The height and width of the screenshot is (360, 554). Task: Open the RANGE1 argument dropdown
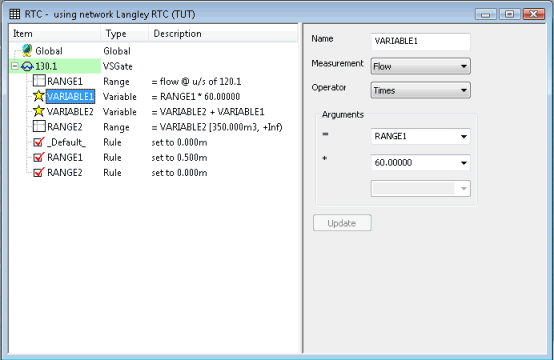420,136
